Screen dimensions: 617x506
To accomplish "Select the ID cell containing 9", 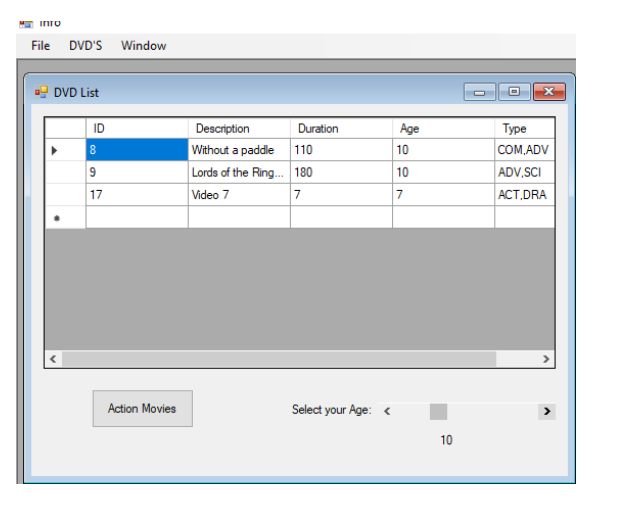I will click(137, 172).
